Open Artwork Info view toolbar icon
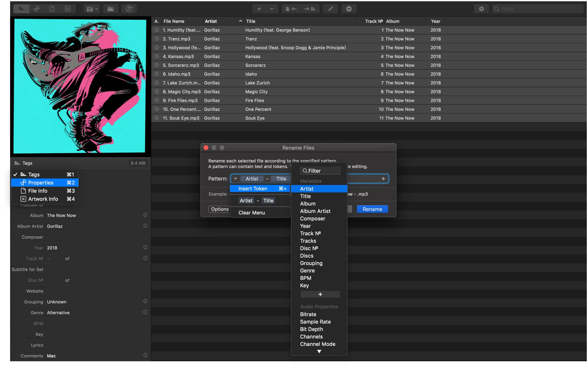 coord(68,9)
